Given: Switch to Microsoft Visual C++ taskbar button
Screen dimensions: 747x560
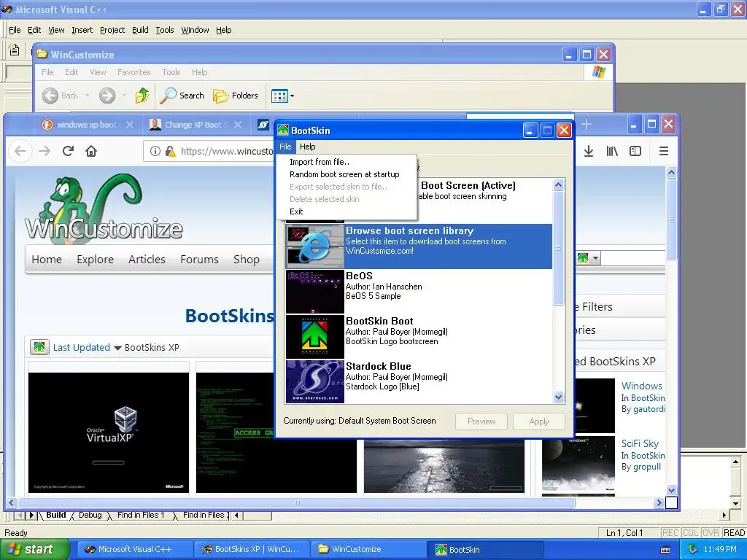Looking at the screenshot, I should tap(134, 550).
